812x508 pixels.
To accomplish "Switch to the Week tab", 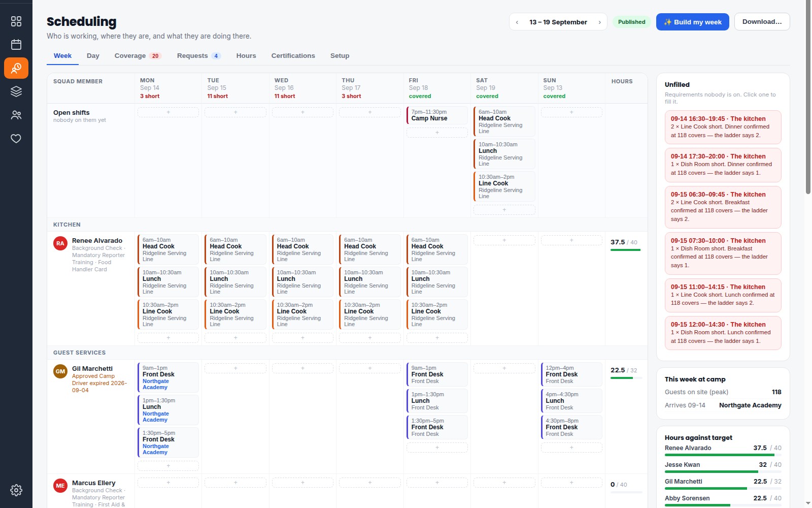I will 62,56.
